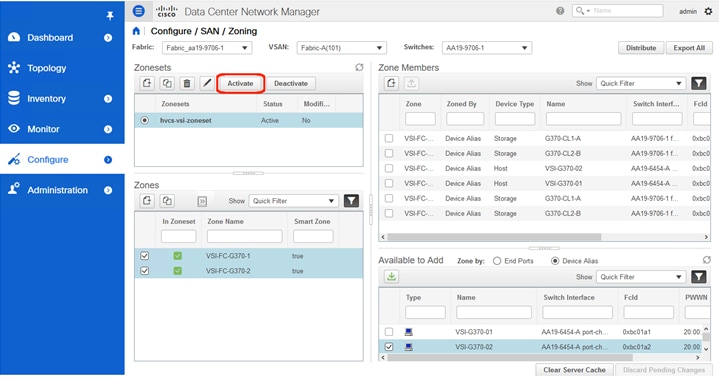
Task: Toggle filter funnel in Available to Add
Action: [x=698, y=277]
